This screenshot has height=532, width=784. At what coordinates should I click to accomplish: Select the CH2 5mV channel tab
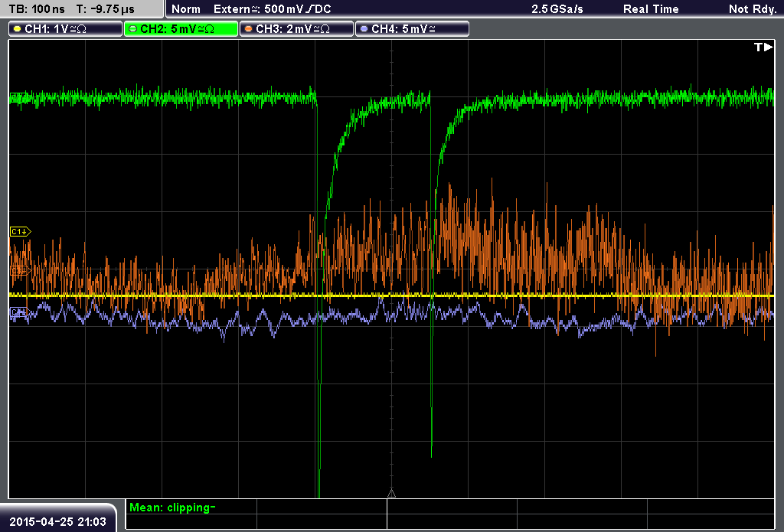pos(181,29)
